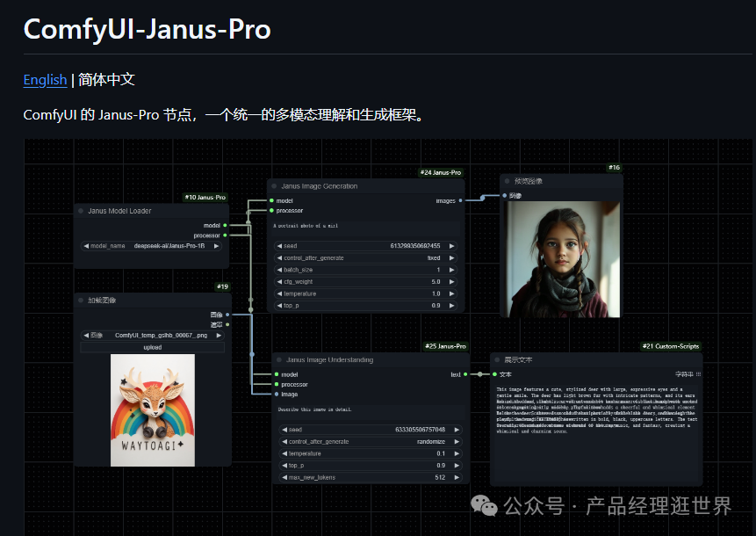Open the image filename selector showing ComfyUI_temp_gslhb_00067_.png
The image size is (756, 536).
(150, 336)
